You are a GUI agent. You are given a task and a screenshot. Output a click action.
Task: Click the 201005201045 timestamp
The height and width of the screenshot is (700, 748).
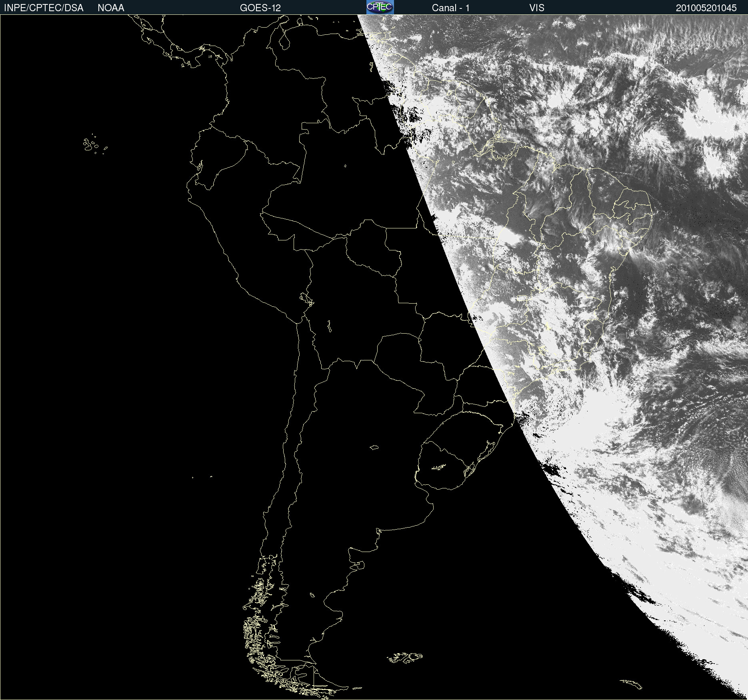click(x=706, y=8)
